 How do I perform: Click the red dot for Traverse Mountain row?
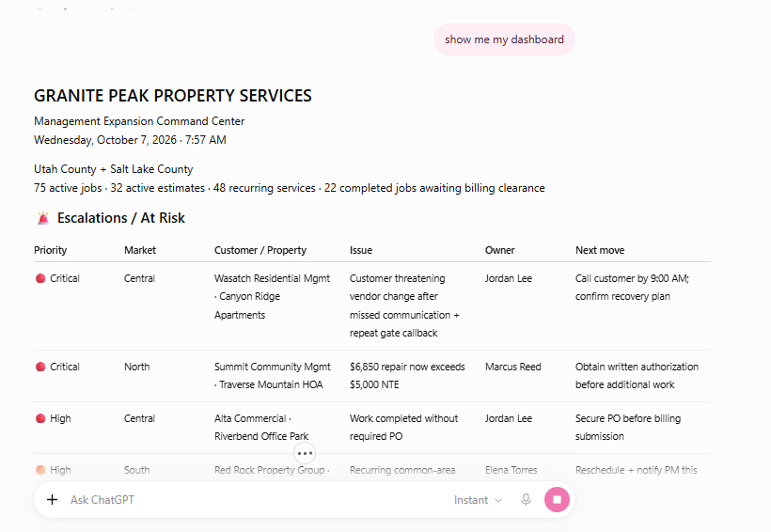click(x=40, y=367)
